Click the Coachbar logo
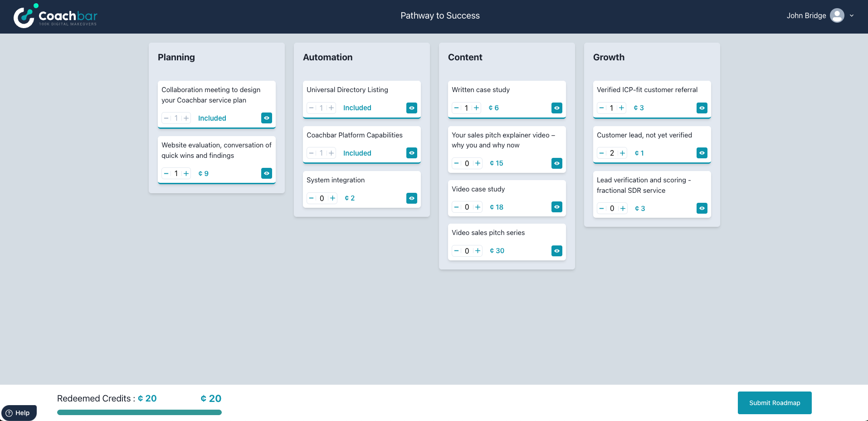The width and height of the screenshot is (868, 421). point(55,16)
